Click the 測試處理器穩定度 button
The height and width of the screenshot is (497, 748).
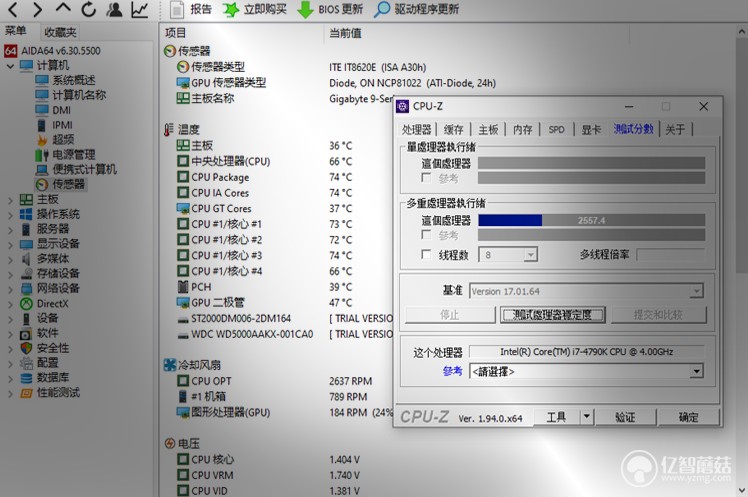click(x=552, y=315)
